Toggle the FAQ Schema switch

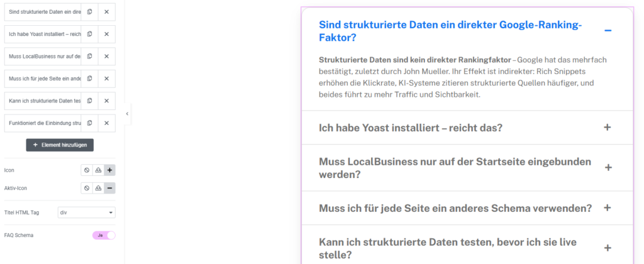pyautogui.click(x=104, y=235)
